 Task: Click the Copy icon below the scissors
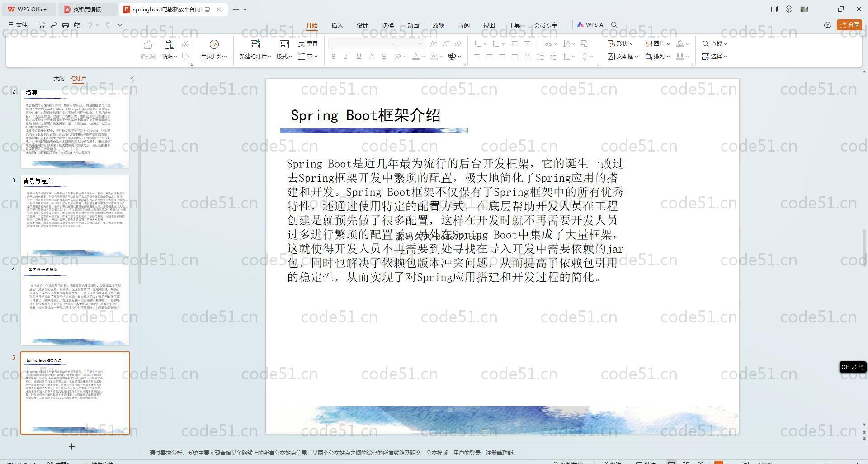coord(186,57)
